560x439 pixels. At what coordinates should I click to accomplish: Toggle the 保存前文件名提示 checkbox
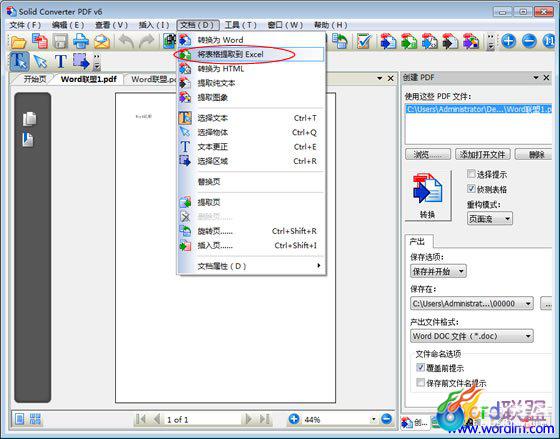coord(421,383)
